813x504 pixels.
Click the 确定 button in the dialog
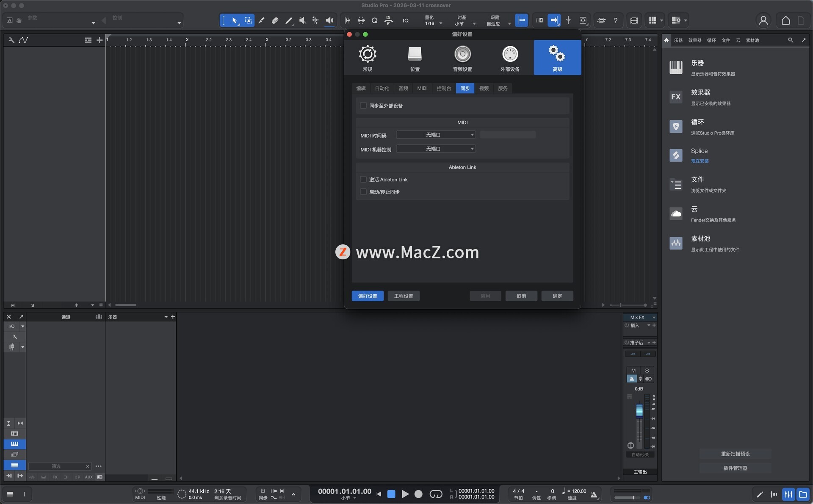pos(557,296)
